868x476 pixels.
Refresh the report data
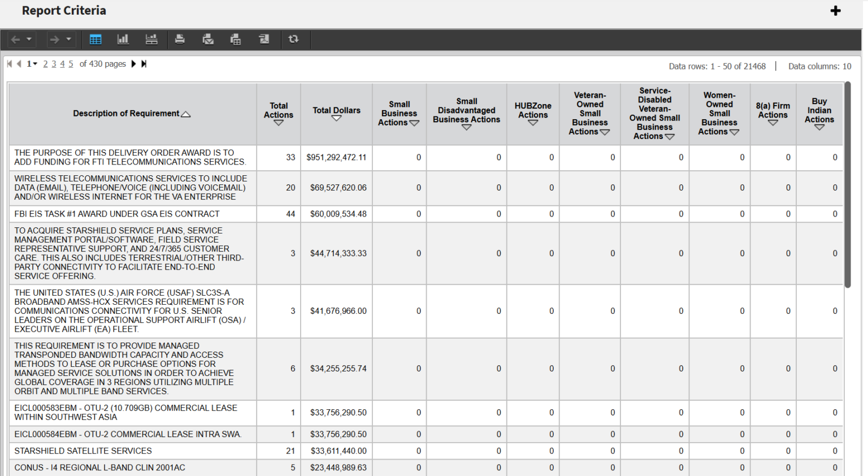(293, 39)
